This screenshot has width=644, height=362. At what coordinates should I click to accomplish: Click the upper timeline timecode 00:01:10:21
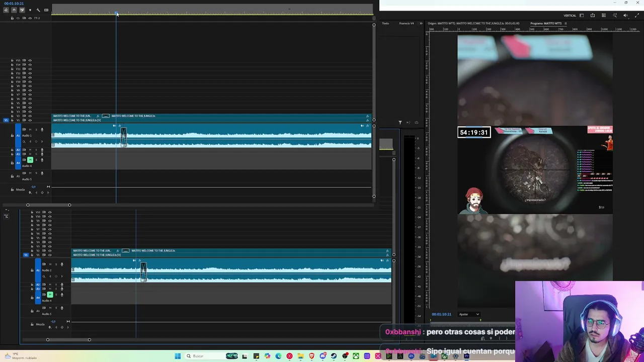pos(14,4)
